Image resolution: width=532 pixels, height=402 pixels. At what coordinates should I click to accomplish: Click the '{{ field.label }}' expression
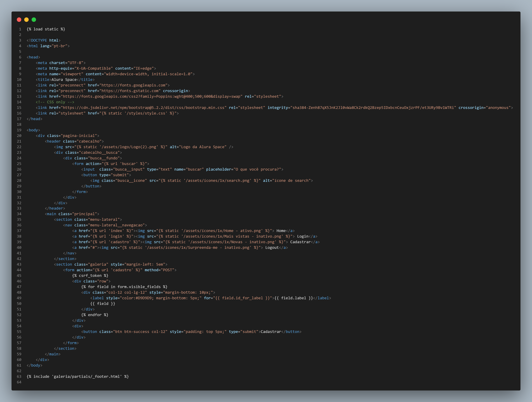tap(294, 298)
